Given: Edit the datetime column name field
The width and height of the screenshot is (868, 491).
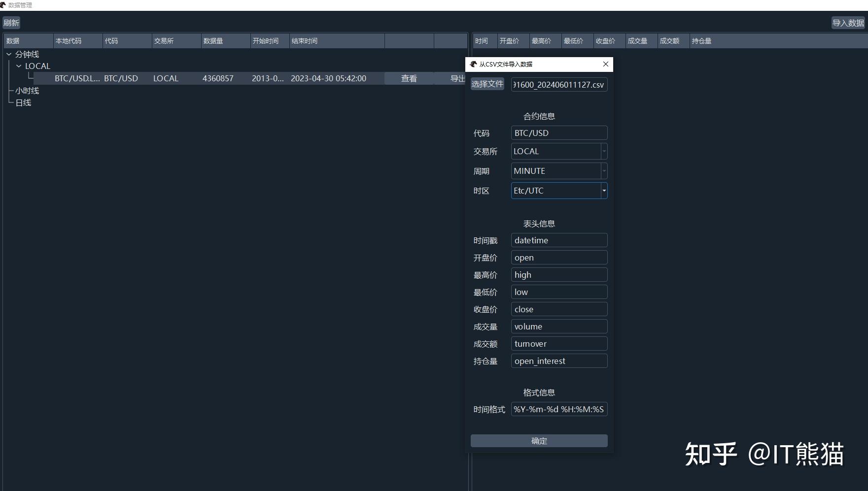Looking at the screenshot, I should (559, 240).
